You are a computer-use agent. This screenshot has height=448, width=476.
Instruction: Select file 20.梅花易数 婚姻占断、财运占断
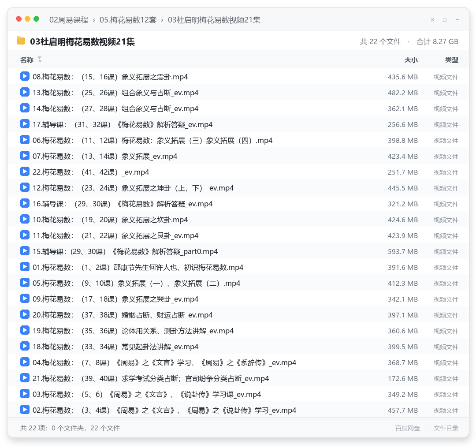pos(123,315)
